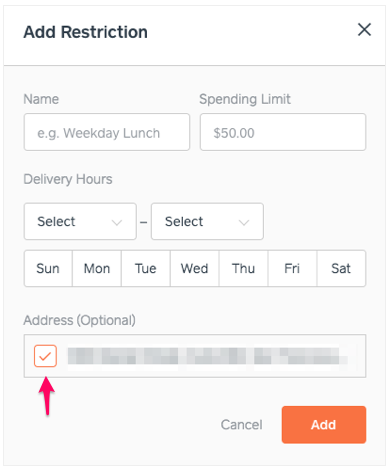This screenshot has height=470, width=390.
Task: Toggle Sun delivery day
Action: (48, 268)
